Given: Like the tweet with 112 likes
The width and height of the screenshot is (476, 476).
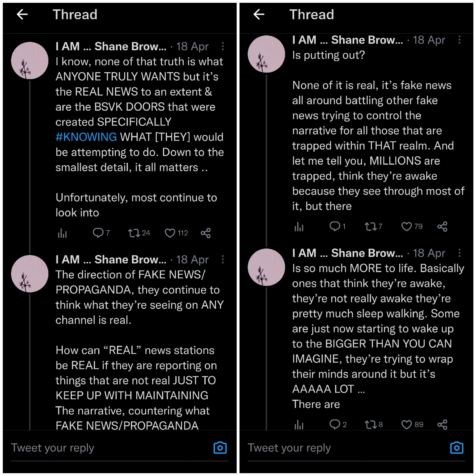Looking at the screenshot, I should (x=170, y=233).
